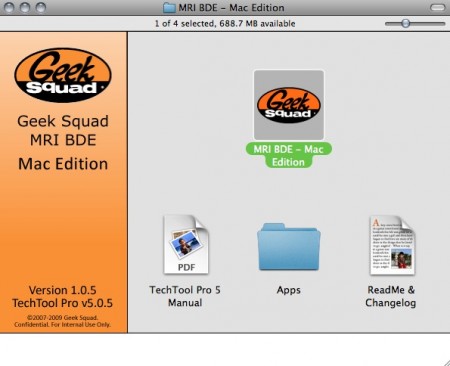Click the 'TechTool Pro 5 Manual' file name
The width and height of the screenshot is (450, 366).
(185, 296)
